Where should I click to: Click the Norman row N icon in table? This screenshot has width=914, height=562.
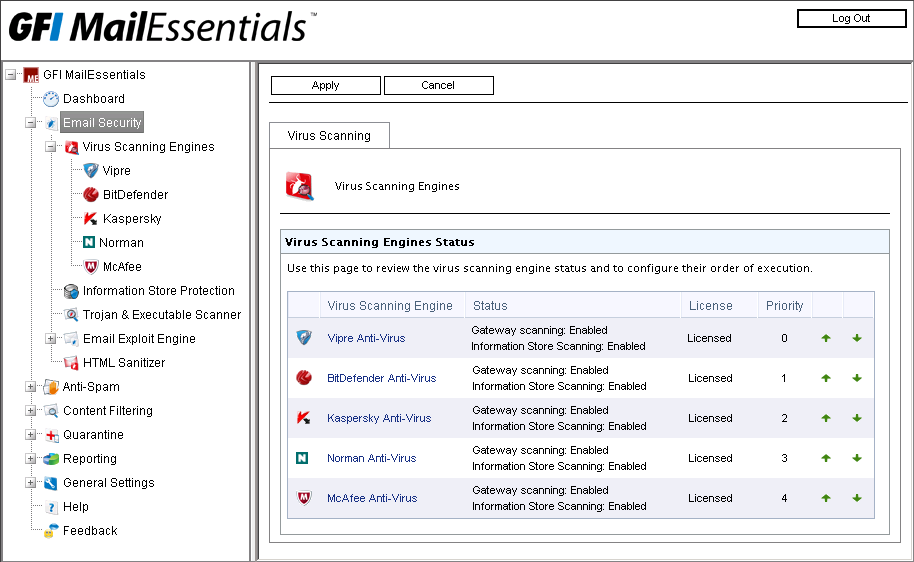click(x=302, y=458)
